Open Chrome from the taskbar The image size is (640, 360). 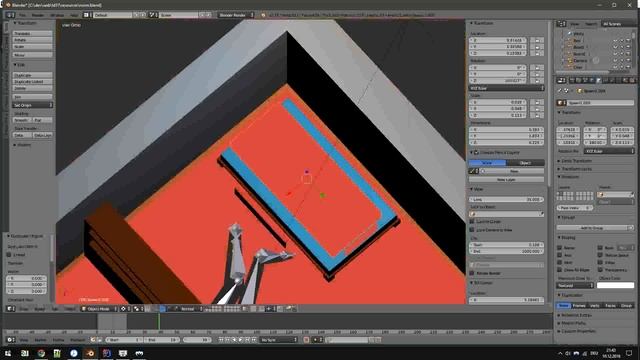pos(41,353)
